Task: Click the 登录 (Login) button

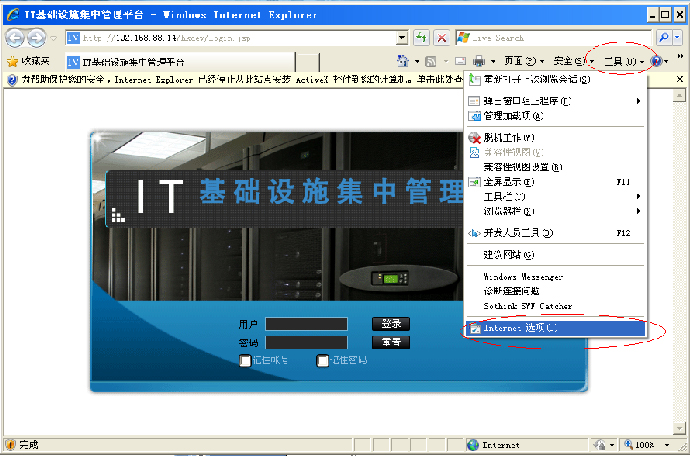Action: coord(391,324)
